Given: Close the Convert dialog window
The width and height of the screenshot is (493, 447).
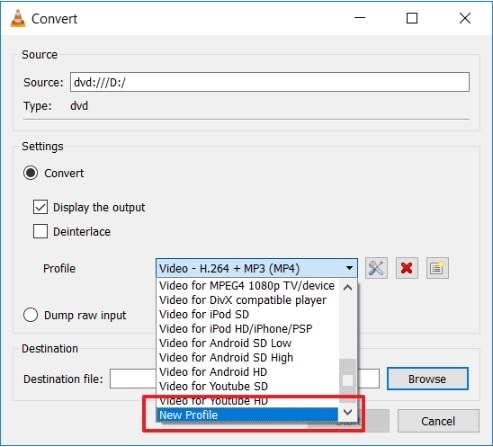Looking at the screenshot, I should click(x=465, y=18).
